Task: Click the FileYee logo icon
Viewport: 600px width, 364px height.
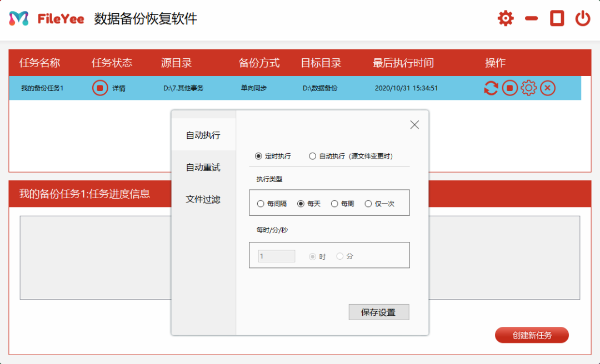Action: (x=19, y=19)
